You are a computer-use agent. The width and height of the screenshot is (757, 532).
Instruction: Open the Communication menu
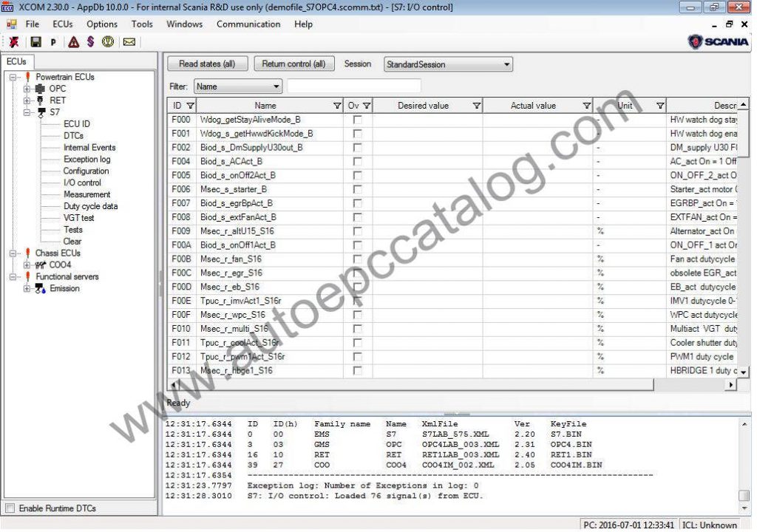pos(248,24)
